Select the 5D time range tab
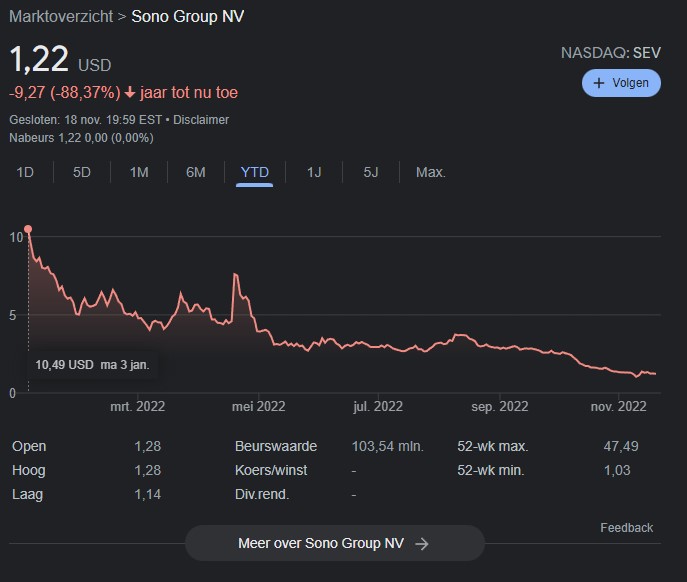The height and width of the screenshot is (582, 687). click(81, 172)
